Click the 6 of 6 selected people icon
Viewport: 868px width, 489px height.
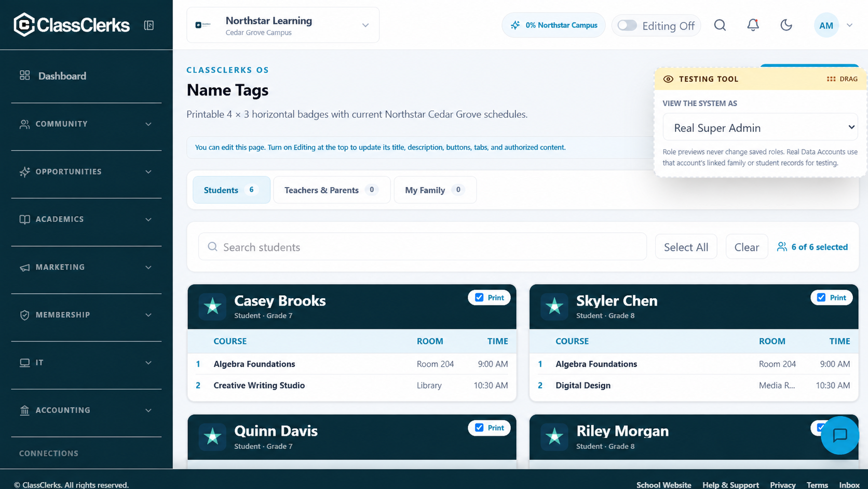click(x=782, y=247)
